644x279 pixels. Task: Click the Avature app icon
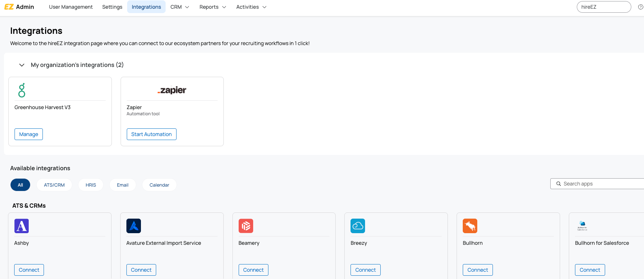(134, 226)
